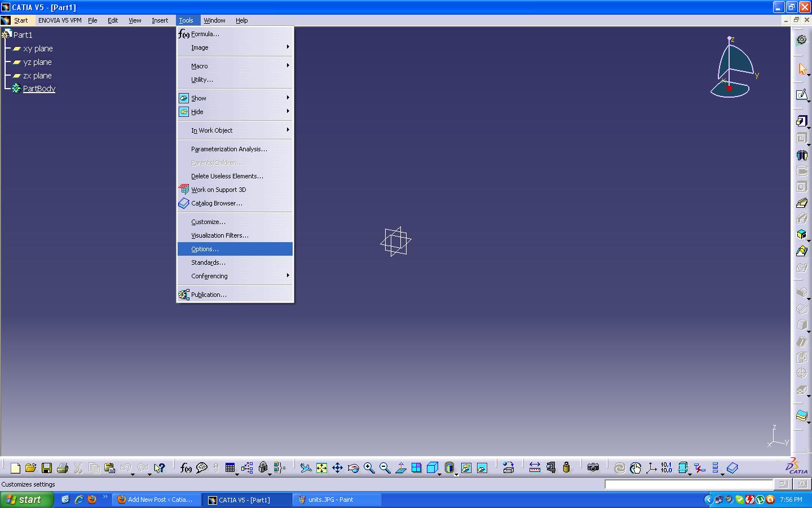Open the Formula f(x) editor icon
The image size is (812, 508).
185,468
